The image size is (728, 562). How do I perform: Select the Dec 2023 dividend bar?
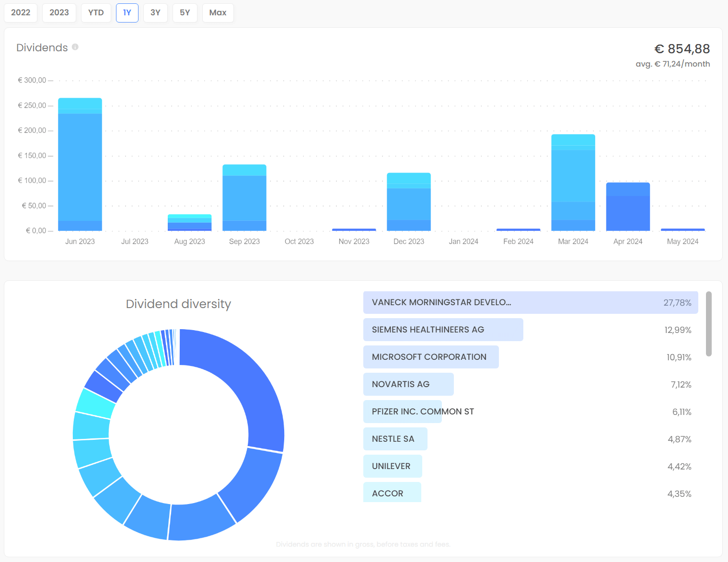click(x=409, y=202)
